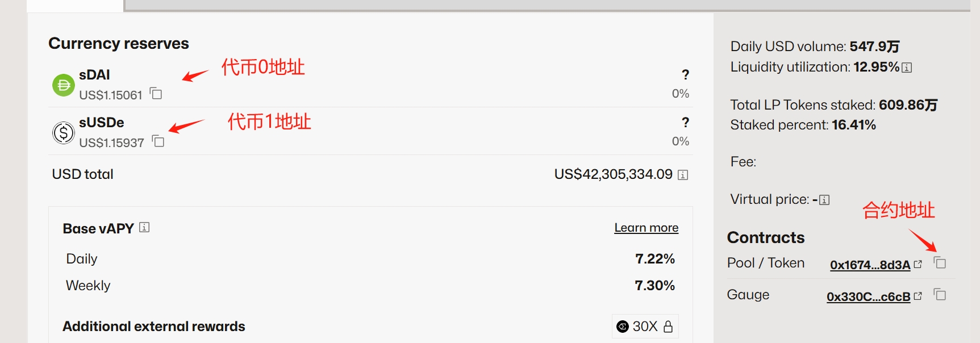Screen dimensions: 980x343
Task: Open the Learn more link
Action: point(646,228)
